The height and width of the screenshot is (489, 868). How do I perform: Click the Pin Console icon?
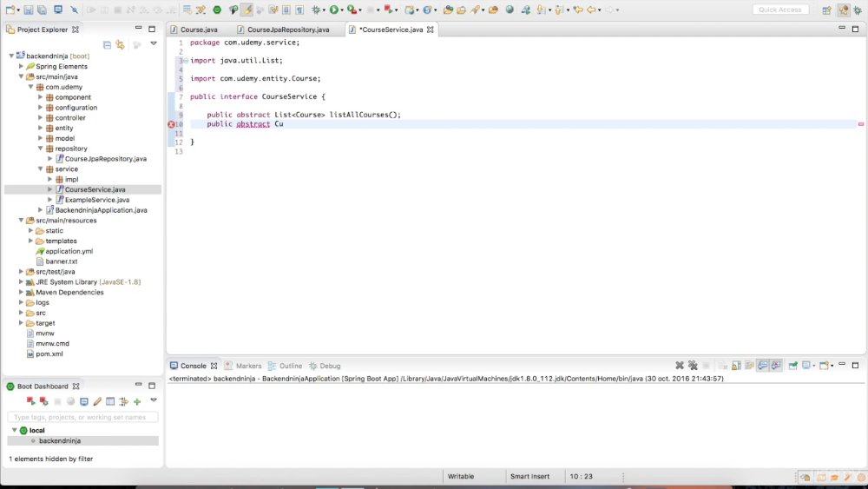(792, 366)
